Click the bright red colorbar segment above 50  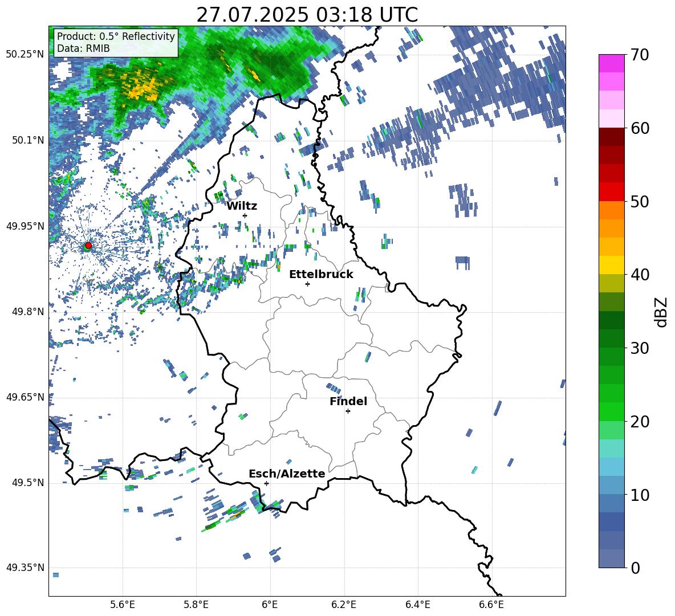point(611,191)
